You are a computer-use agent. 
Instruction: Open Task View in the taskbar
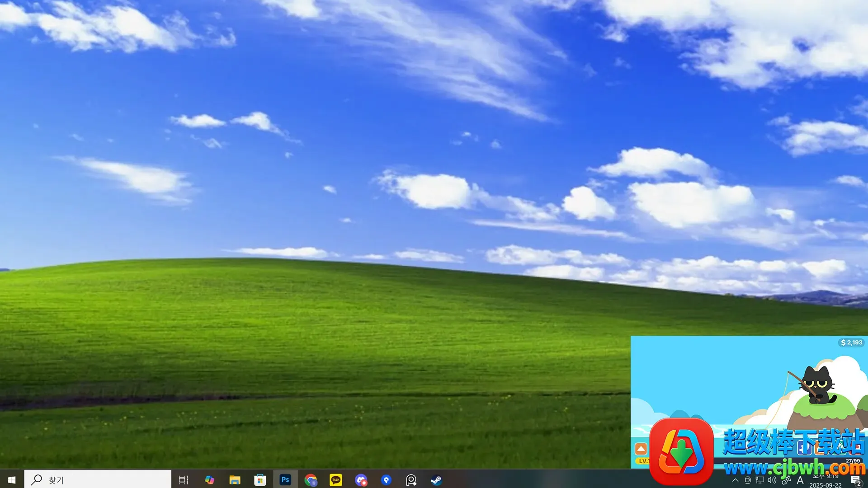[x=183, y=480]
